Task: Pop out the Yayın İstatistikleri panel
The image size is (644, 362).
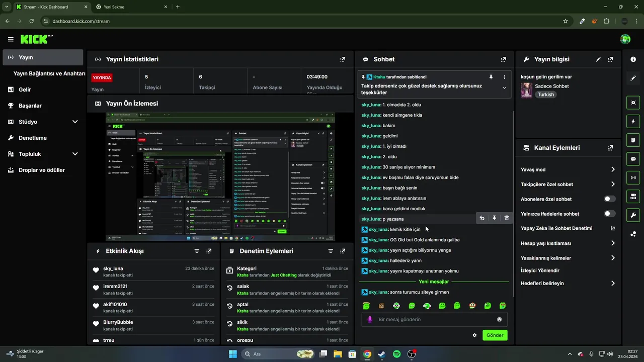Action: [343, 59]
